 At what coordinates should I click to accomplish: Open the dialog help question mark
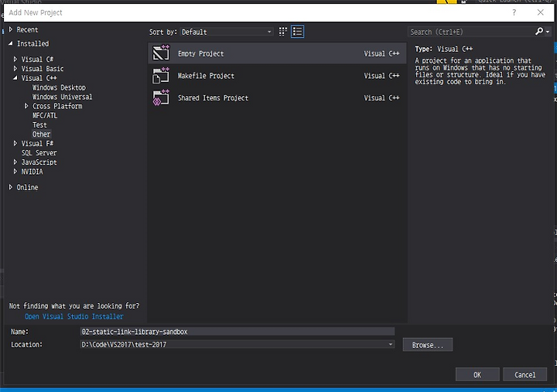click(x=514, y=12)
